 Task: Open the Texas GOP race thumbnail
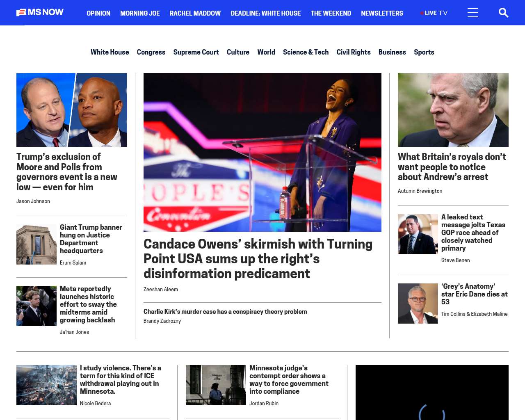click(418, 234)
